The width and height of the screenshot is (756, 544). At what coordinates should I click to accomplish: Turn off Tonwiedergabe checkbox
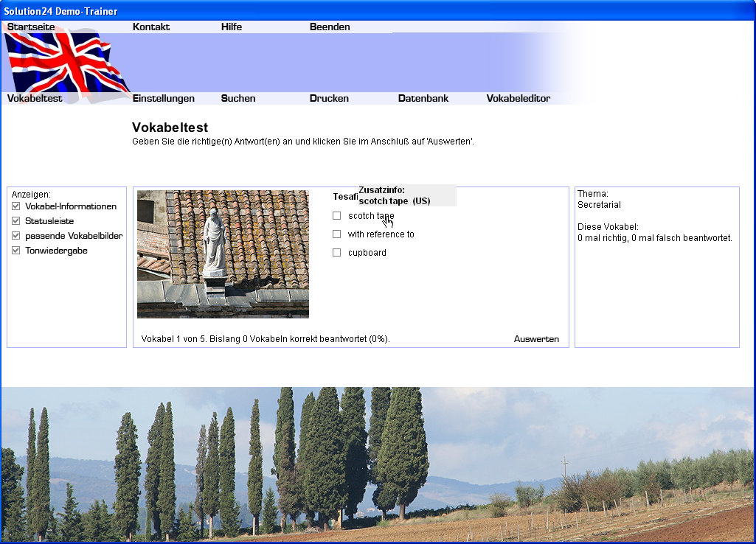[16, 251]
